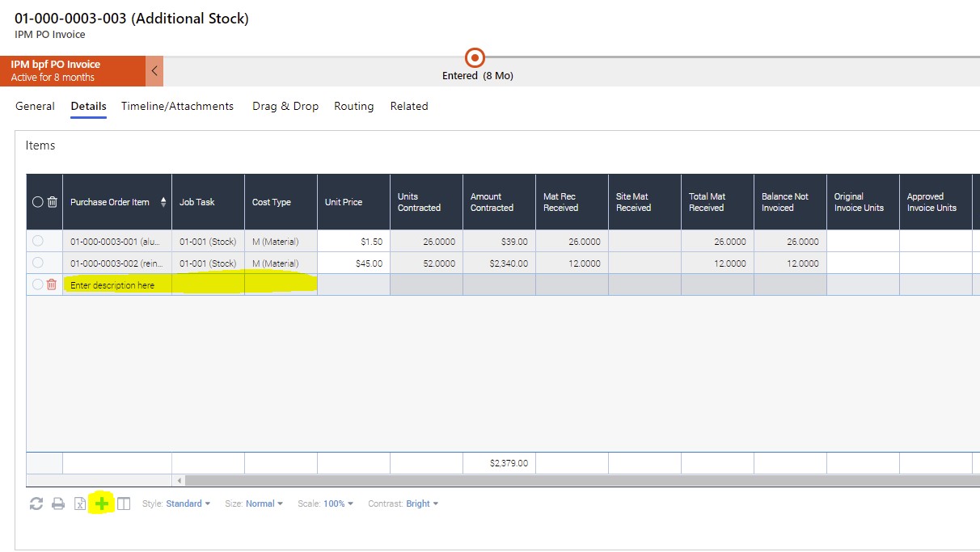Click the Mat Rec Received column header
The image size is (980, 552).
pyautogui.click(x=572, y=202)
